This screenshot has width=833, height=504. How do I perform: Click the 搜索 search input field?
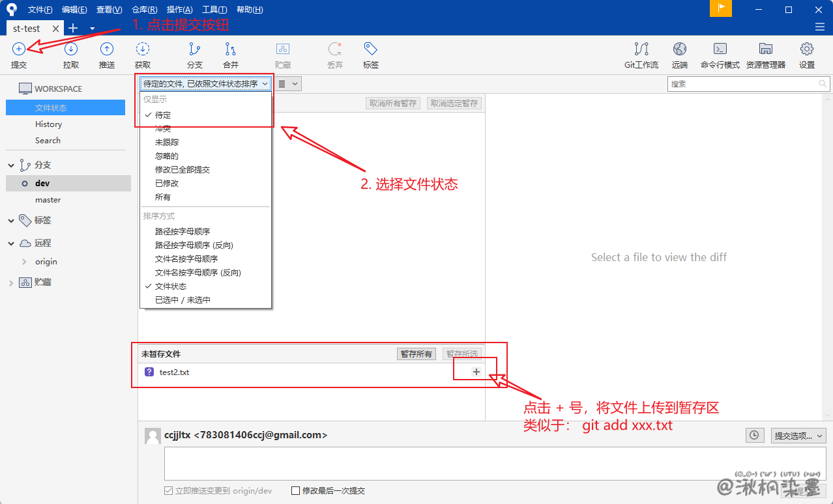[x=743, y=84]
